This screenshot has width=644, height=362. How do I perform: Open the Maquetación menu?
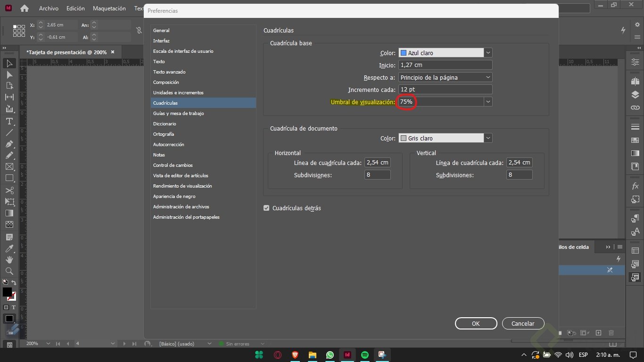click(x=109, y=8)
